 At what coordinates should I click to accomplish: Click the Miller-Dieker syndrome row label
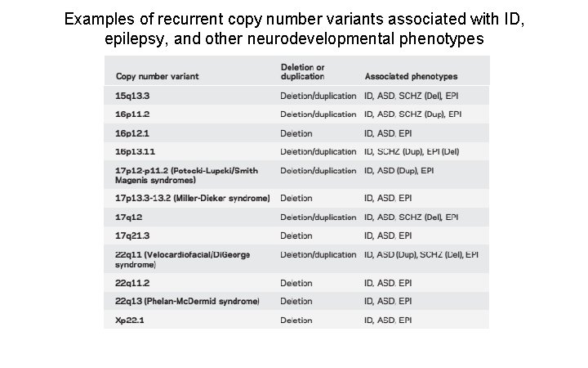(192, 198)
